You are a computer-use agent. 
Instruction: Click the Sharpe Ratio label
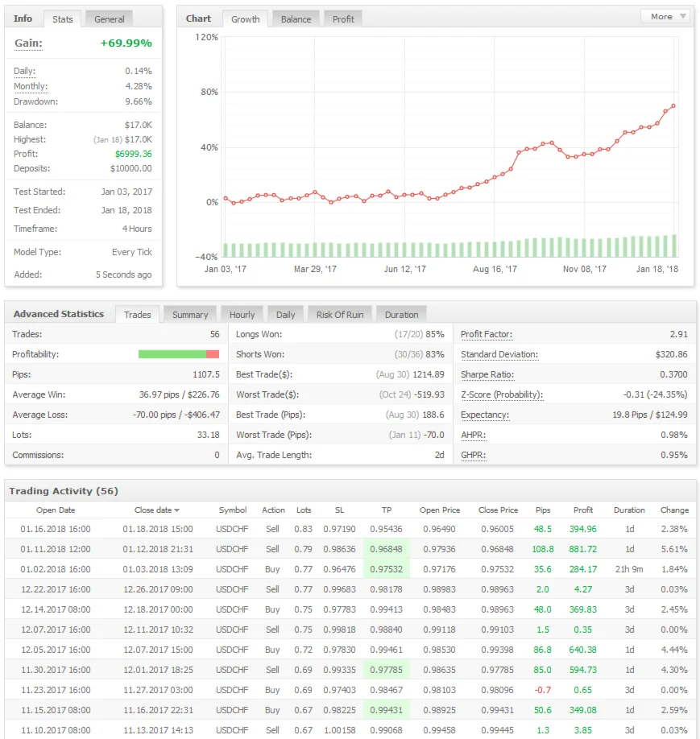click(x=486, y=374)
